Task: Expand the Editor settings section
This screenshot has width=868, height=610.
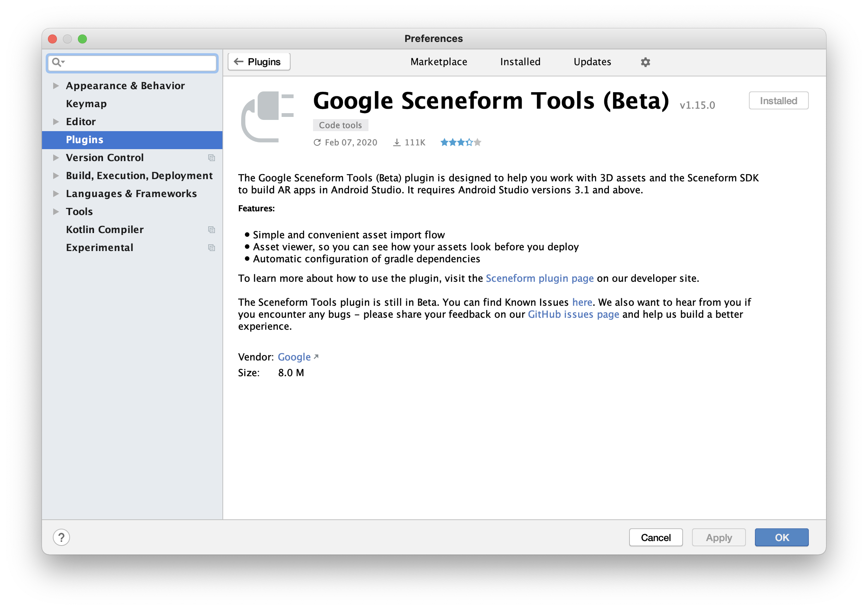Action: point(56,122)
